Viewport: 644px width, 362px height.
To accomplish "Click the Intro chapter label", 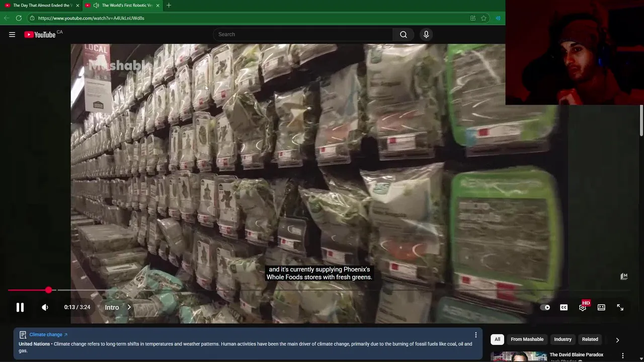I will [x=112, y=307].
